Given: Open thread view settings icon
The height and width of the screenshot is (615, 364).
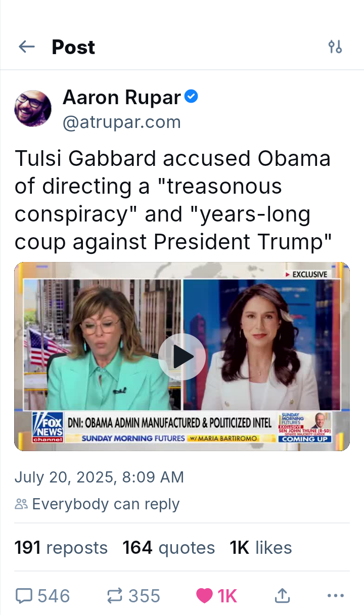Looking at the screenshot, I should (x=335, y=47).
